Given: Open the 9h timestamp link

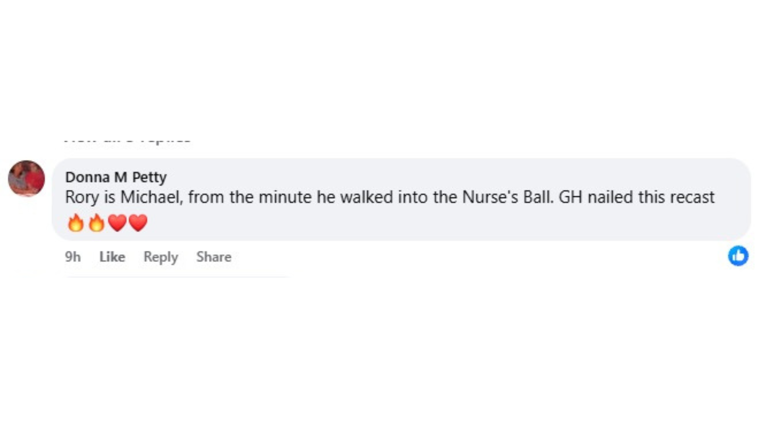Looking at the screenshot, I should click(73, 257).
